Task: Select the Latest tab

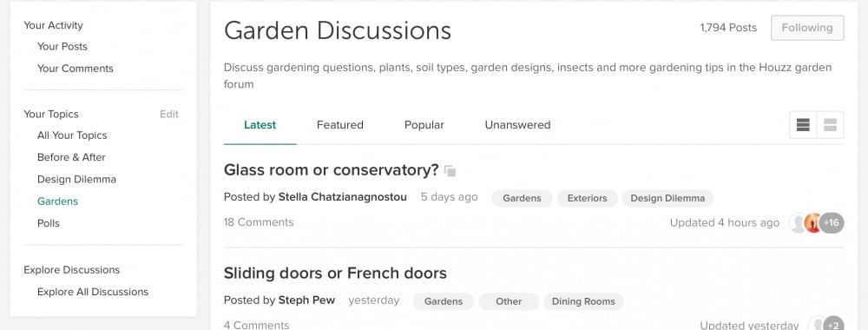Action: pyautogui.click(x=260, y=125)
